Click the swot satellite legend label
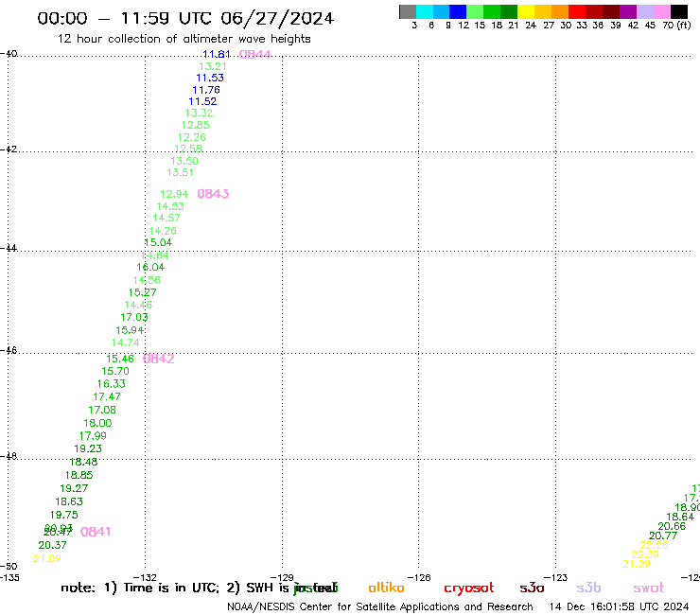Image resolution: width=700 pixels, height=615 pixels. (x=649, y=589)
